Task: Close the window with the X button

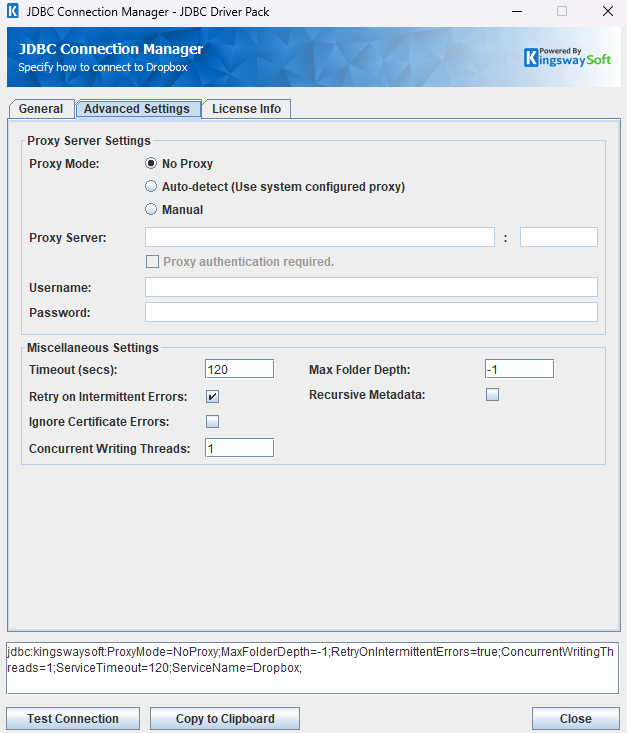Action: pos(608,11)
